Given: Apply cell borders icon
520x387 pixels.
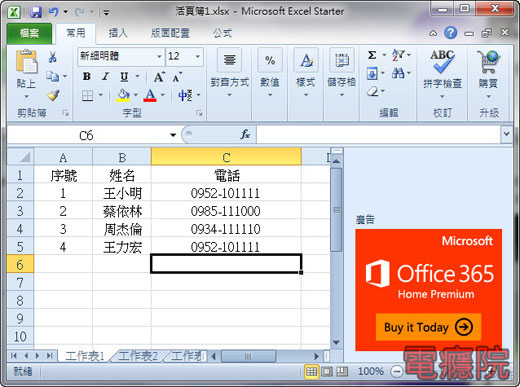Looking at the screenshot, I should click(x=87, y=96).
